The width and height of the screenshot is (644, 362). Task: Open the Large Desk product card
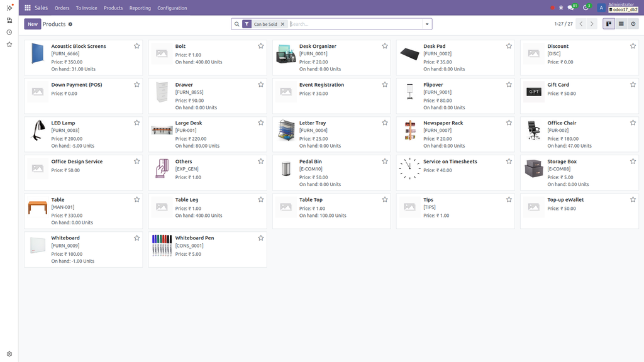[208, 134]
